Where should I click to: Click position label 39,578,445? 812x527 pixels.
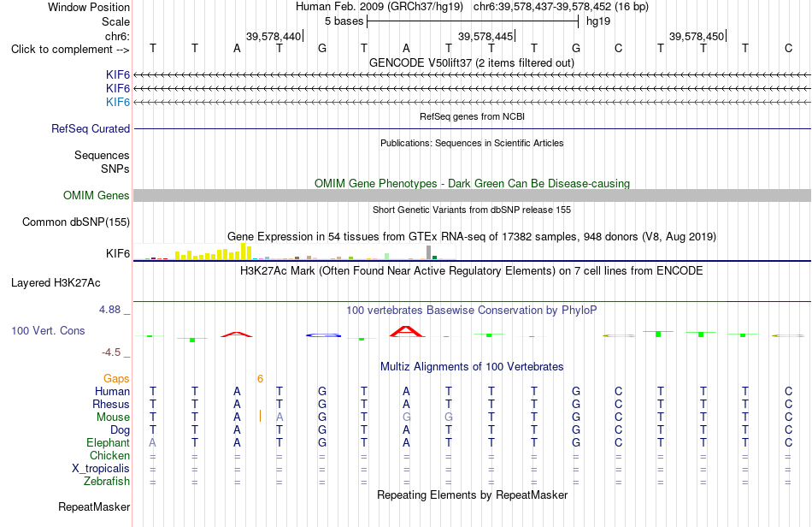485,36
